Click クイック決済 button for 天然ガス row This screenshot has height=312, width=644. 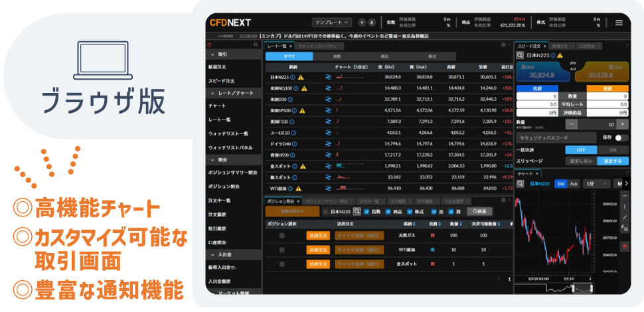point(359,236)
